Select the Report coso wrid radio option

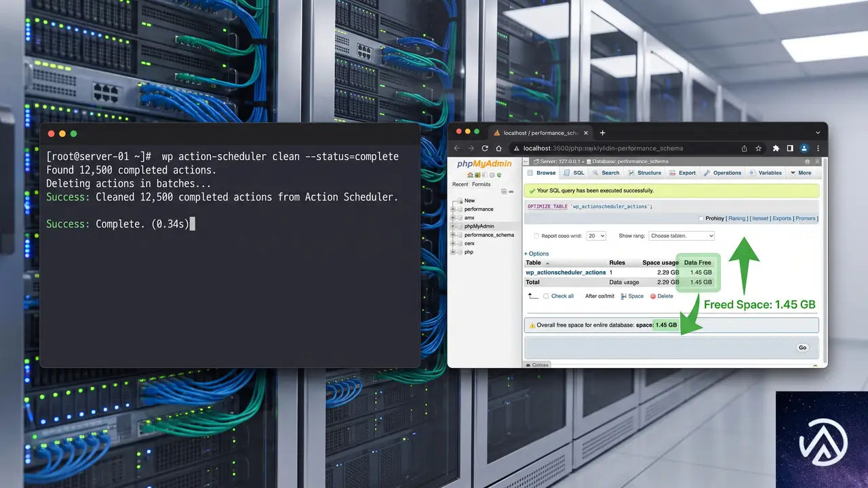pos(536,236)
